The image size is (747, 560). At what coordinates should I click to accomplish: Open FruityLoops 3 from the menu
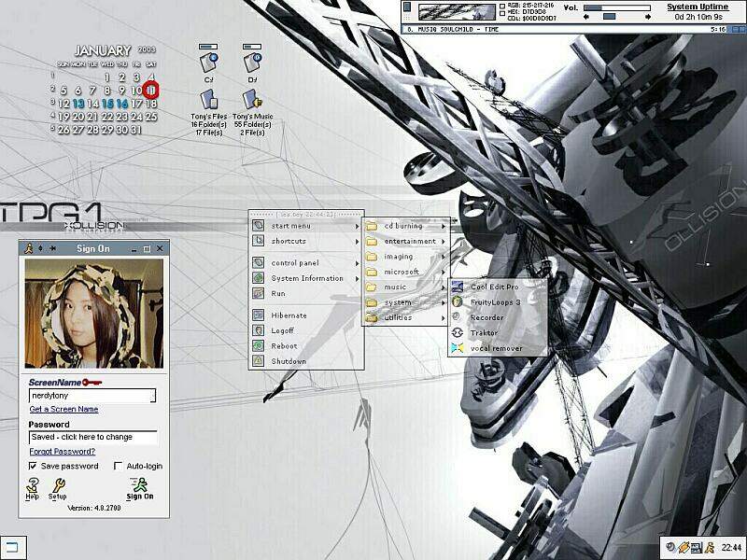tap(495, 302)
